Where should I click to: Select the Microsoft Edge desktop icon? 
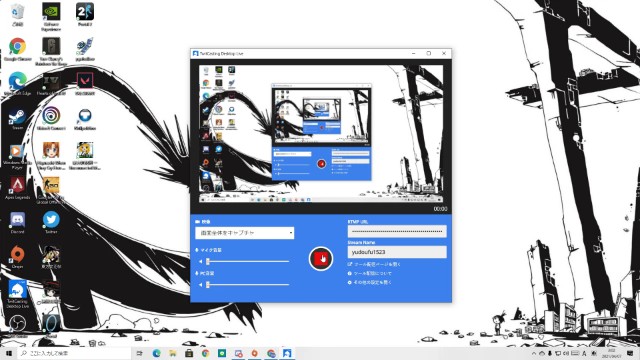(18, 84)
